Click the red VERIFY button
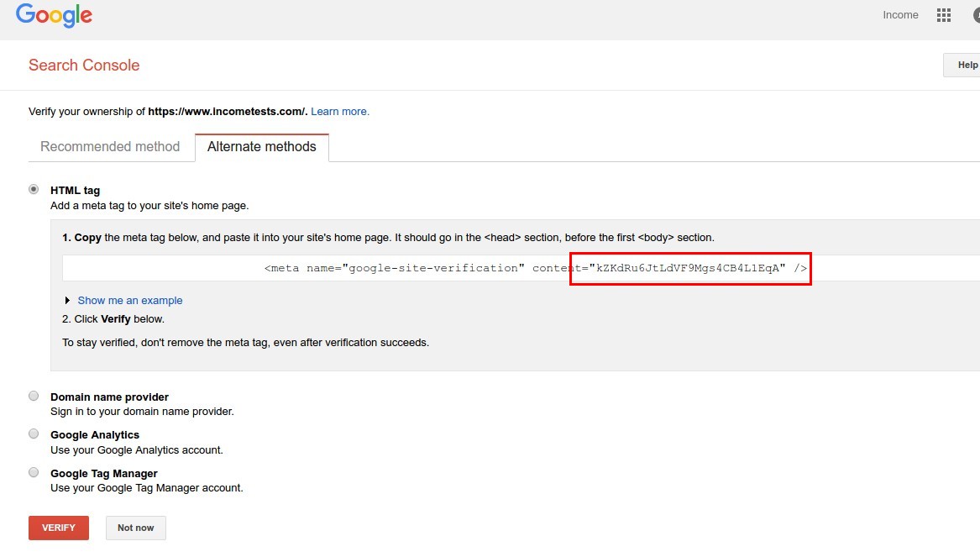The width and height of the screenshot is (980, 557). point(59,528)
